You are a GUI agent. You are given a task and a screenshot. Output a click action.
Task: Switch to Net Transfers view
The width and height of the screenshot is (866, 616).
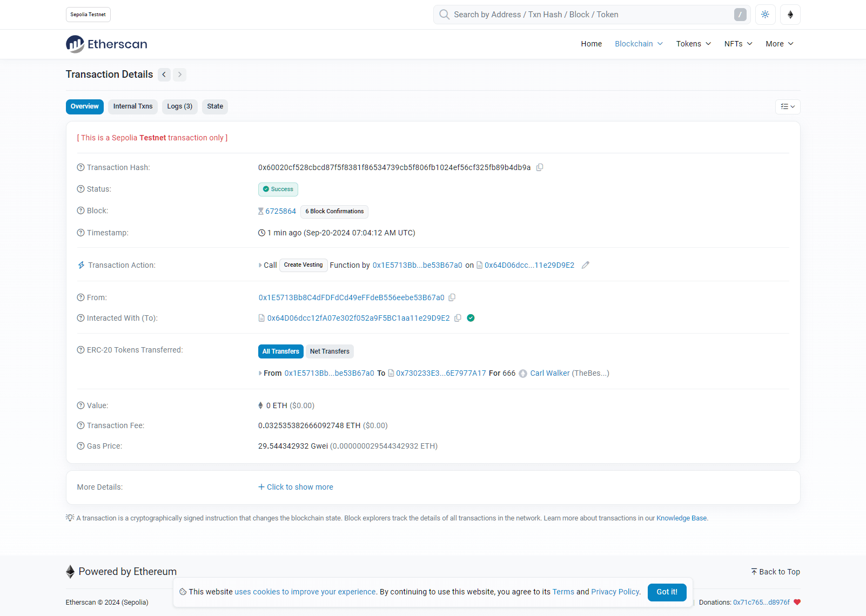pos(330,351)
